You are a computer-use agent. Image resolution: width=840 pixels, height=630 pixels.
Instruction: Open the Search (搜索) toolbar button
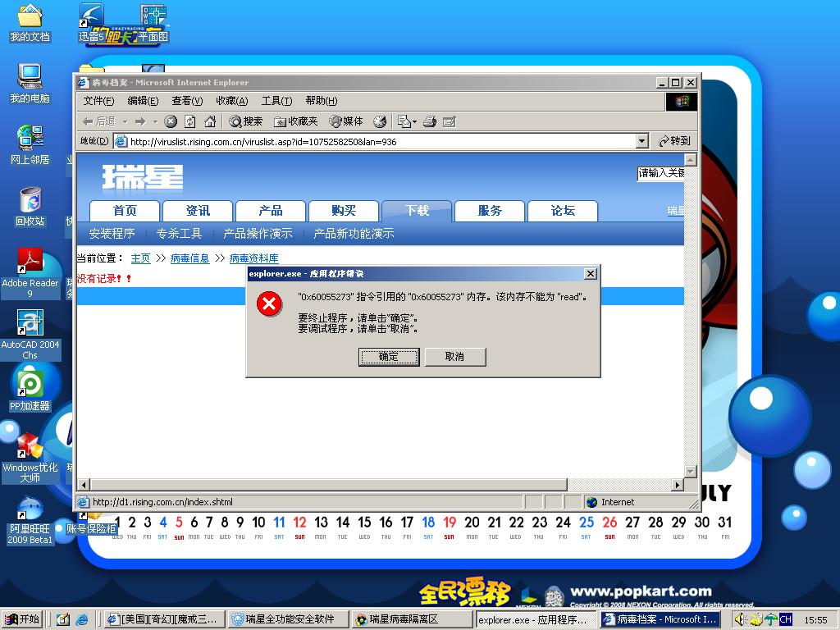[246, 121]
